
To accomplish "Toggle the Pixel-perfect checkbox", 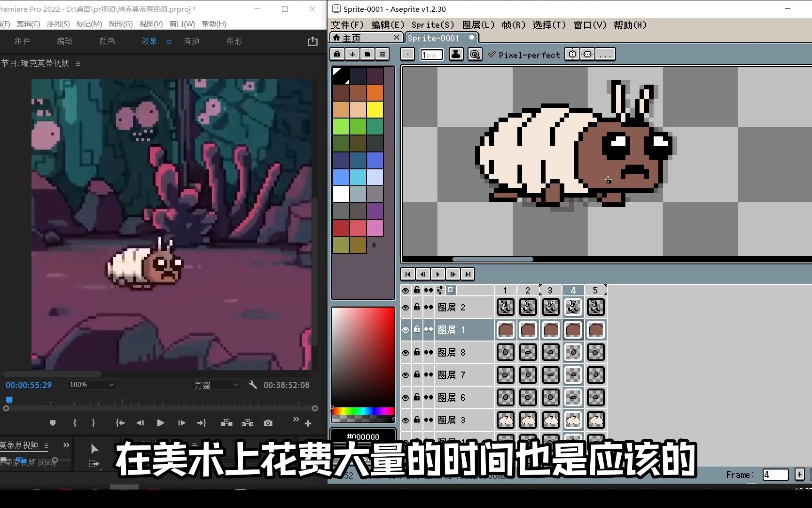I will tap(492, 55).
